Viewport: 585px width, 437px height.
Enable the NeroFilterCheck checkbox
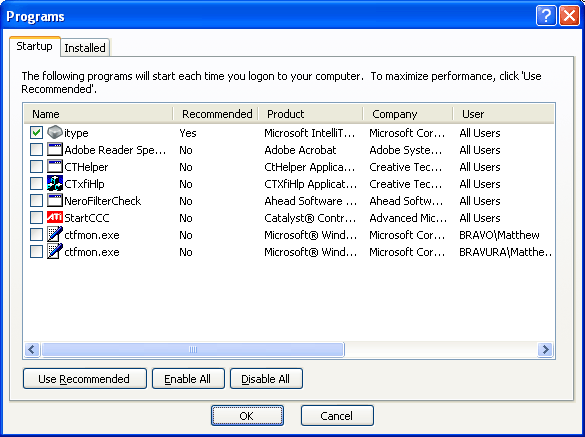pyautogui.click(x=37, y=201)
